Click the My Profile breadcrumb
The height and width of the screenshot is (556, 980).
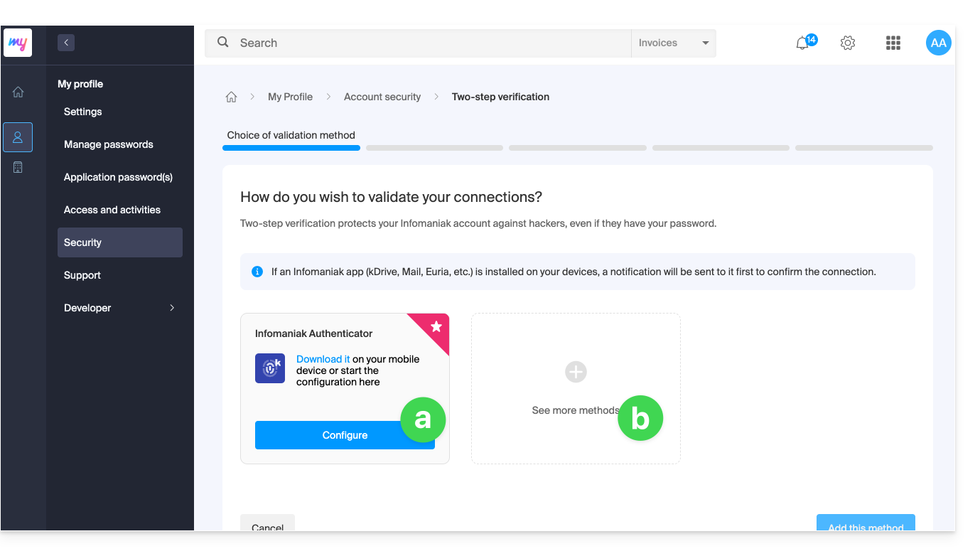290,97
